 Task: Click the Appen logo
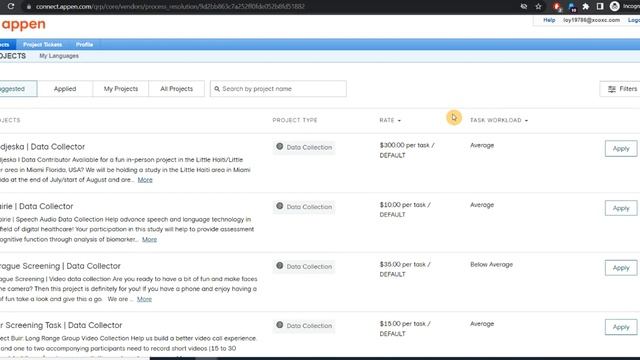click(x=23, y=24)
